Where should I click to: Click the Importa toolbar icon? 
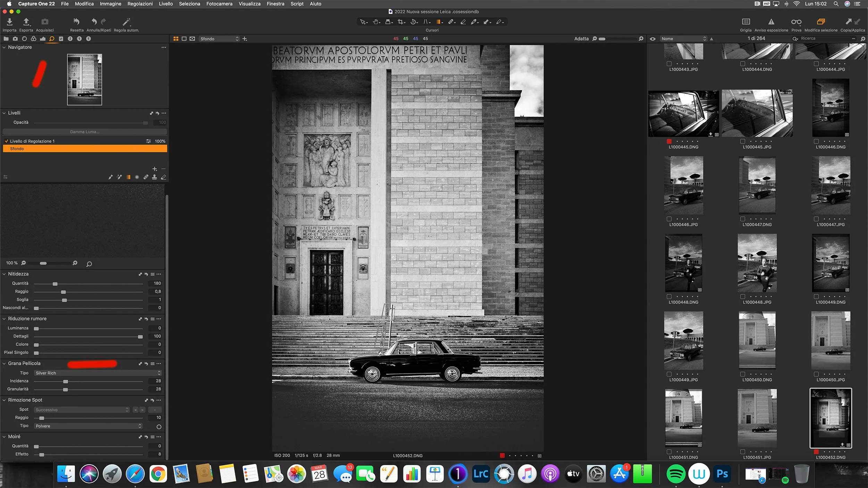[x=9, y=22]
